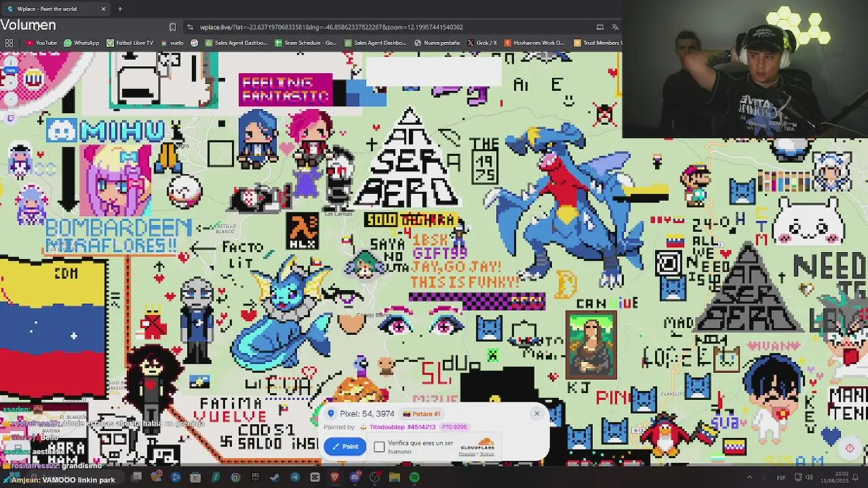868x488 pixels.
Task: Close the Wplace browser tab
Action: pyautogui.click(x=103, y=9)
